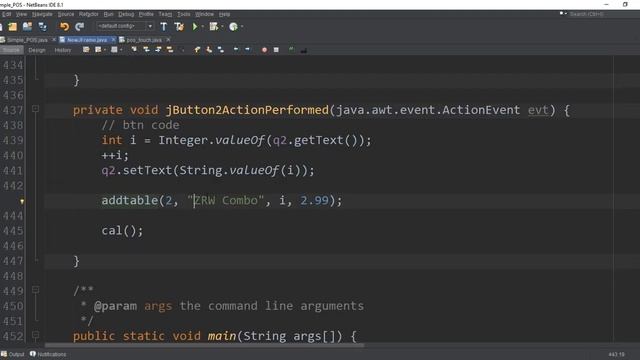
Task: Collapse the Javadoc comment fold at line 449
Action: point(36,290)
